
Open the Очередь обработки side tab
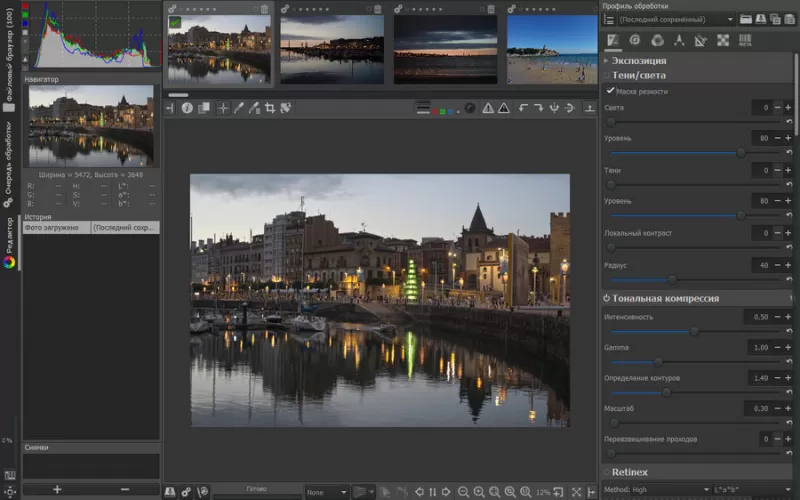point(8,164)
